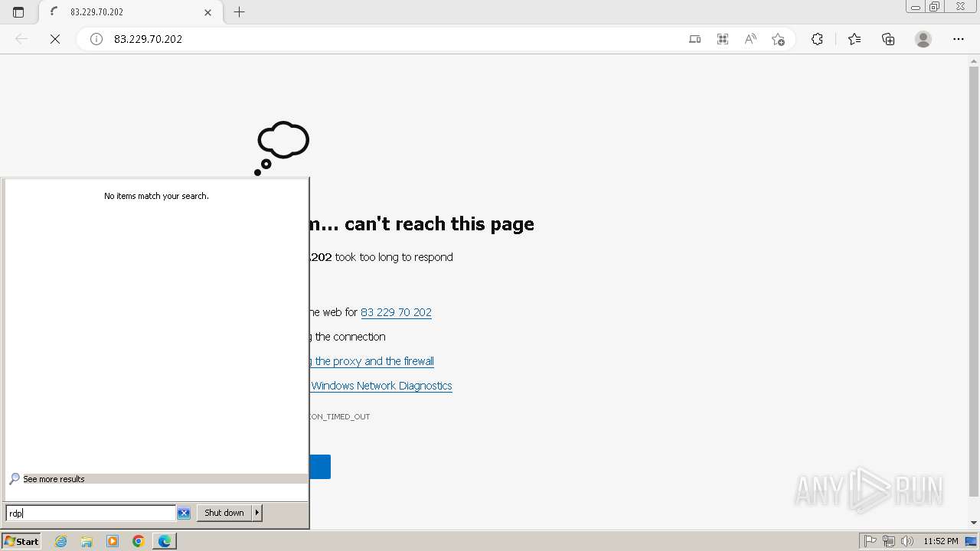Open the tab actions menu icon
The width and height of the screenshot is (980, 551).
[18, 12]
